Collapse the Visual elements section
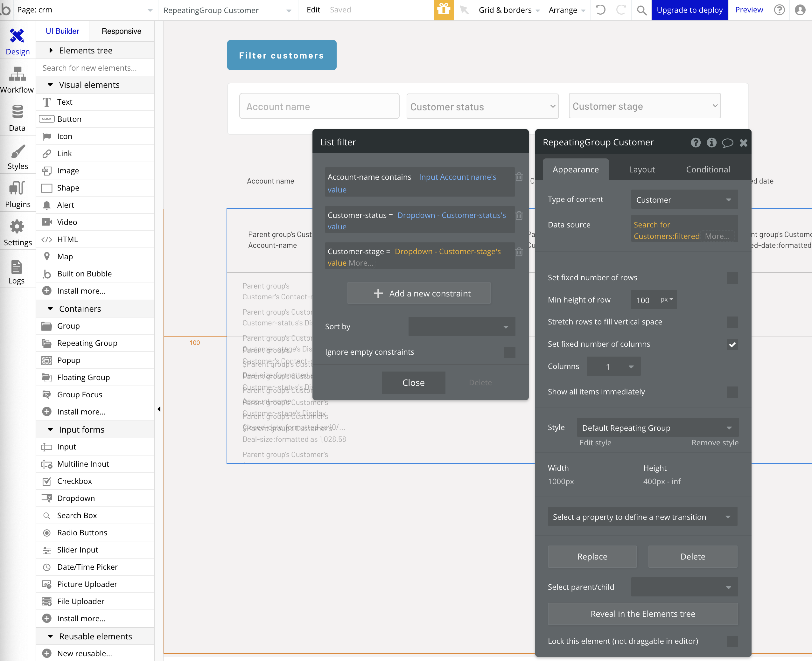Image resolution: width=812 pixels, height=661 pixels. click(x=50, y=85)
